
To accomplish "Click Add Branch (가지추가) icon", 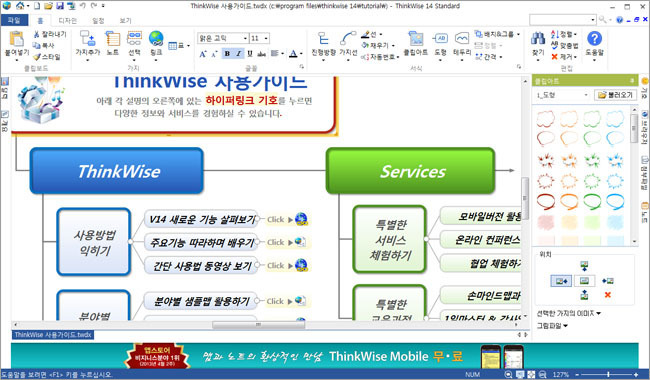I will coord(87,39).
